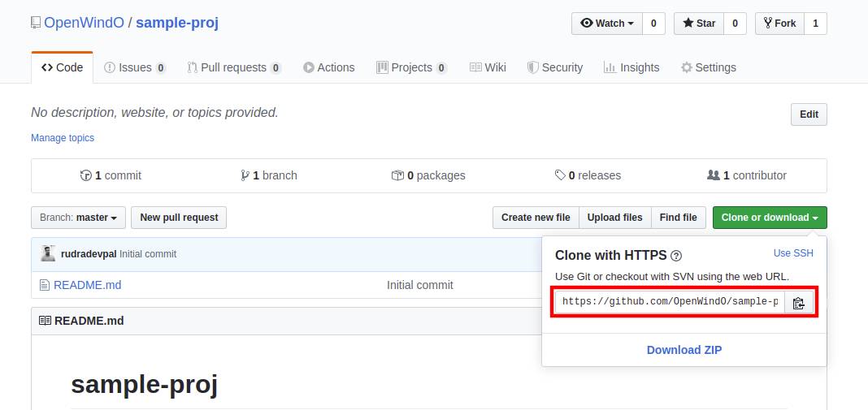
Task: Switch to the Pull requests tab
Action: click(234, 67)
